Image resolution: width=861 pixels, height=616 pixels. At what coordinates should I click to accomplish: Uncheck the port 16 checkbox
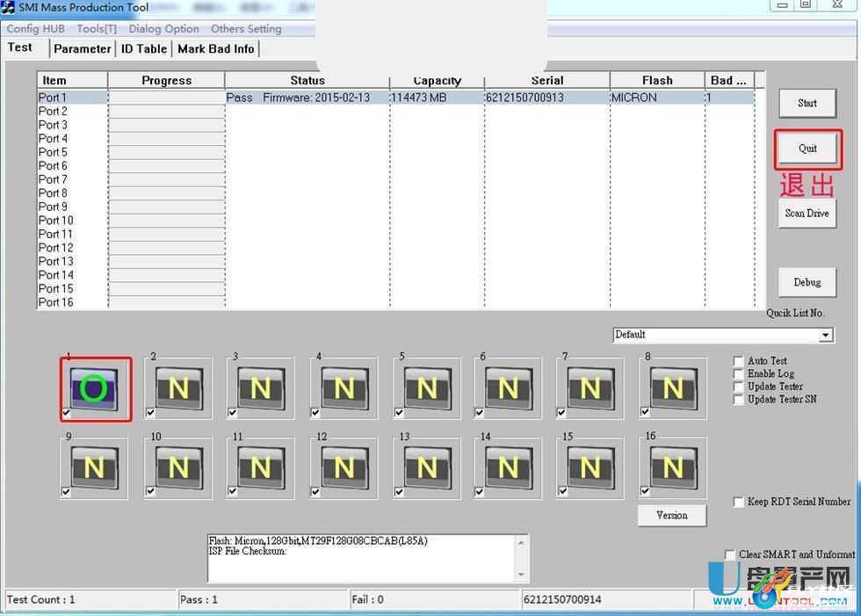645,491
